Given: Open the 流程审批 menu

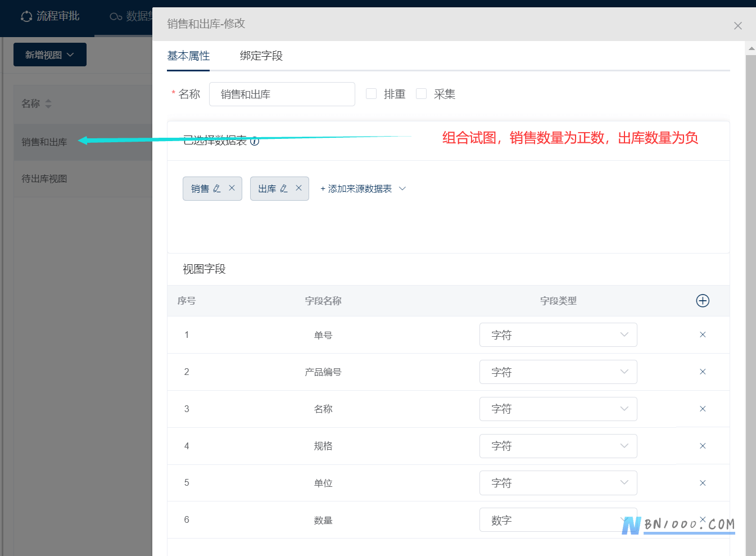Looking at the screenshot, I should pyautogui.click(x=50, y=16).
